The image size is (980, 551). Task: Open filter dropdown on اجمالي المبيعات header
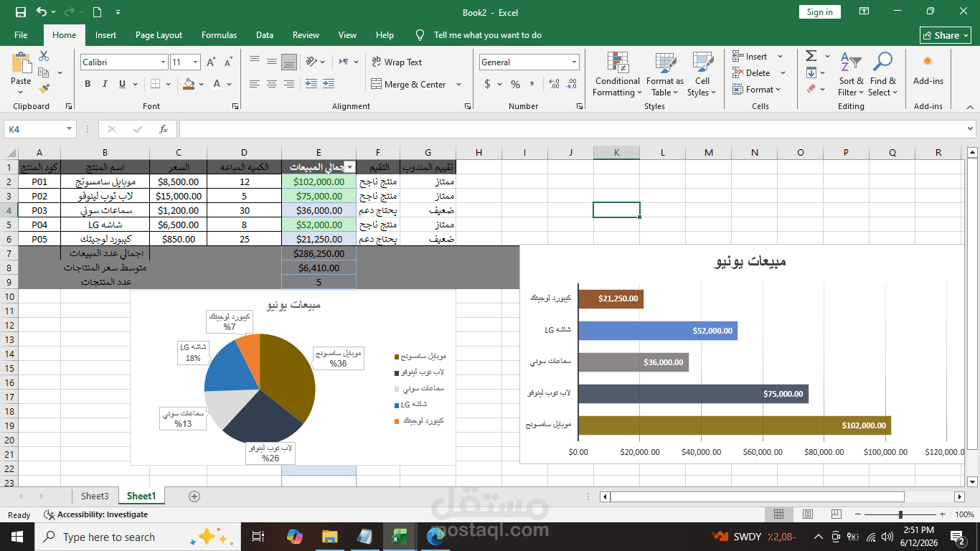tap(349, 167)
